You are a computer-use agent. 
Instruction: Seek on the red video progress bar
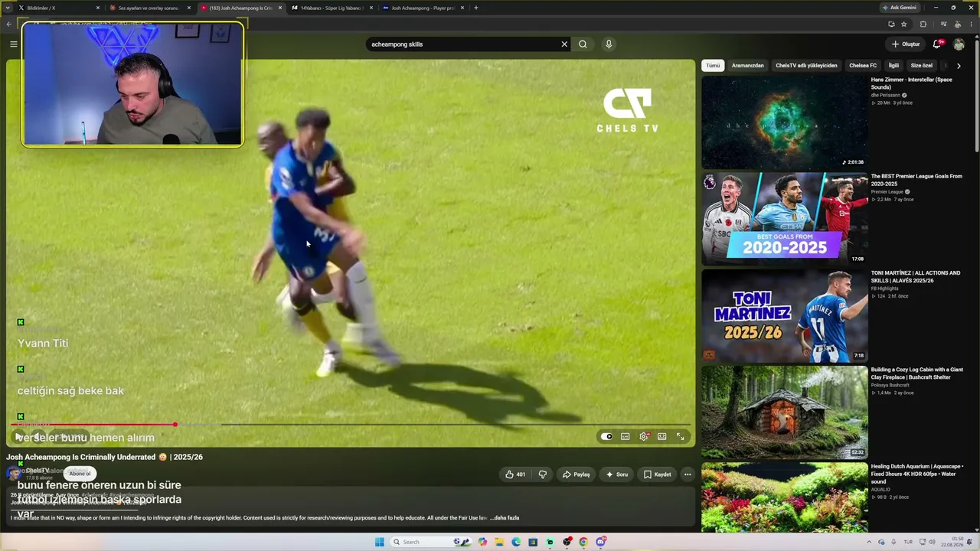coord(352,424)
